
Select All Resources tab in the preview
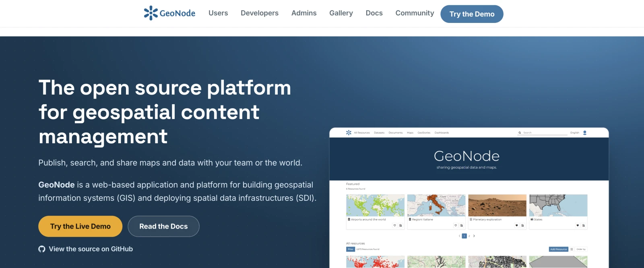(x=362, y=133)
